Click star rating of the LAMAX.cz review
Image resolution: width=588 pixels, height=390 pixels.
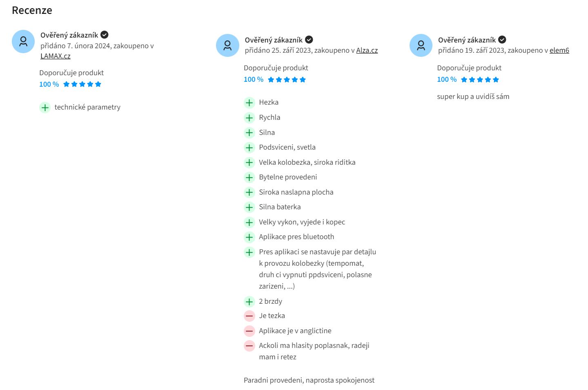[82, 84]
